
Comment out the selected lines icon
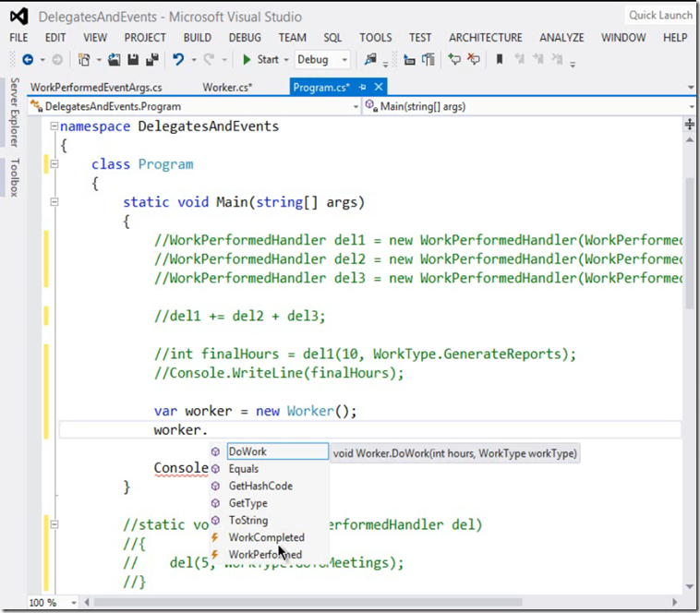pyautogui.click(x=454, y=59)
